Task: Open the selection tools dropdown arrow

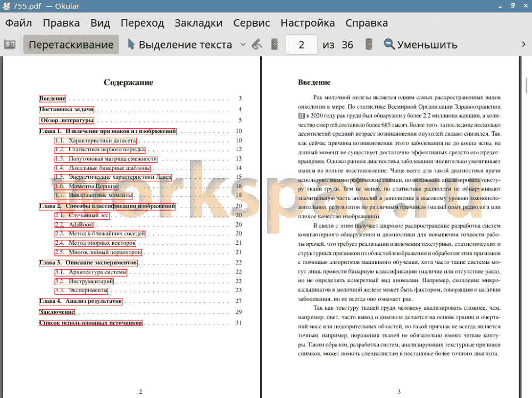Action: click(x=243, y=45)
